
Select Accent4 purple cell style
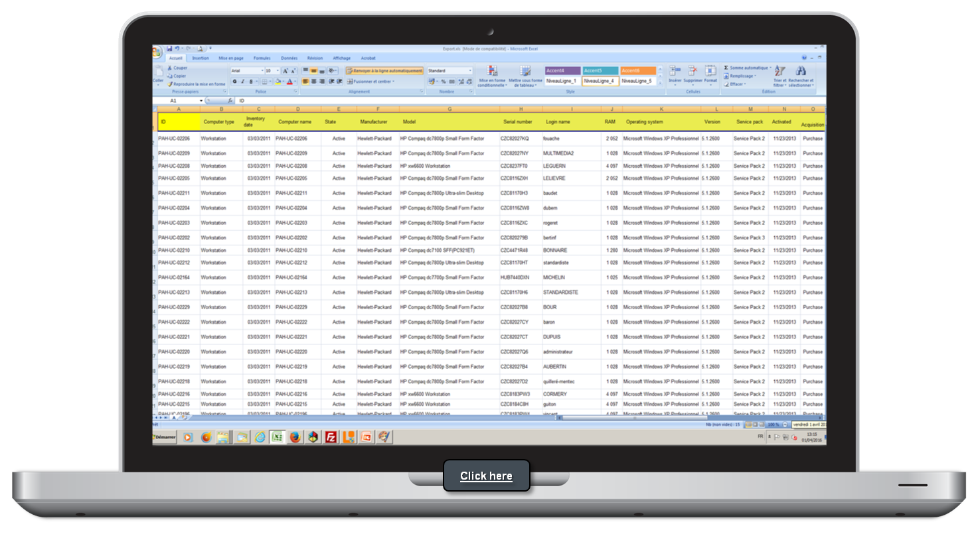[563, 71]
